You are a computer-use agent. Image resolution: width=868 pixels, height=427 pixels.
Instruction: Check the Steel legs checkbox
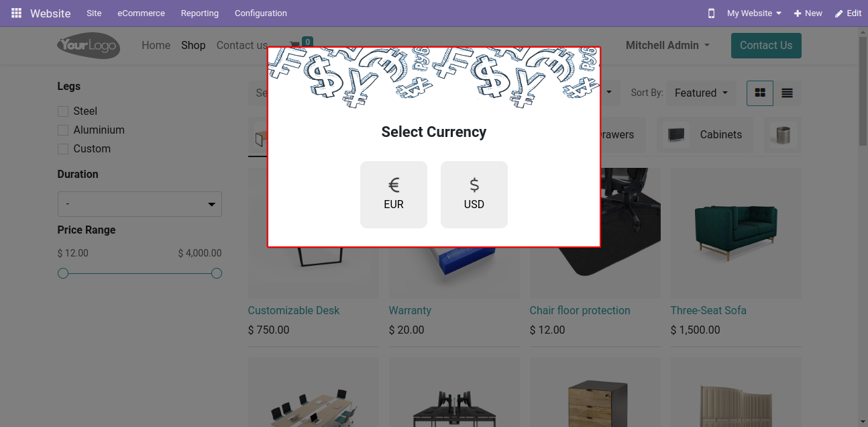pos(63,111)
